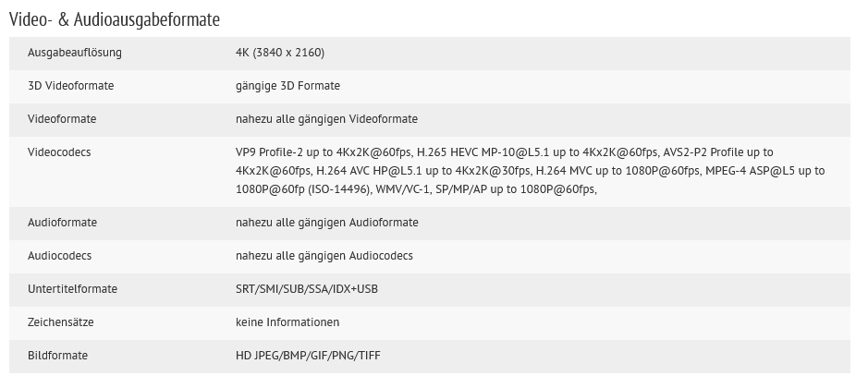Viewport: 868px width, 376px height.
Task: Click gängige 3D Formate text
Action: click(287, 86)
